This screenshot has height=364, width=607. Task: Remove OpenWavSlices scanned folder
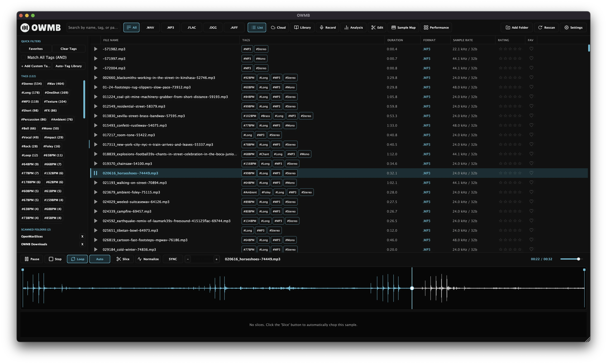tap(82, 236)
